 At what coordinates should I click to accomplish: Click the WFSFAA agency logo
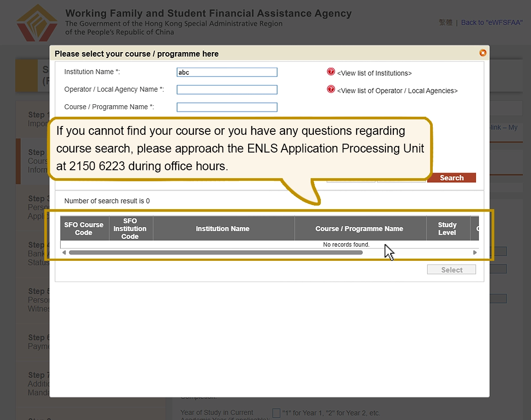coord(37,22)
